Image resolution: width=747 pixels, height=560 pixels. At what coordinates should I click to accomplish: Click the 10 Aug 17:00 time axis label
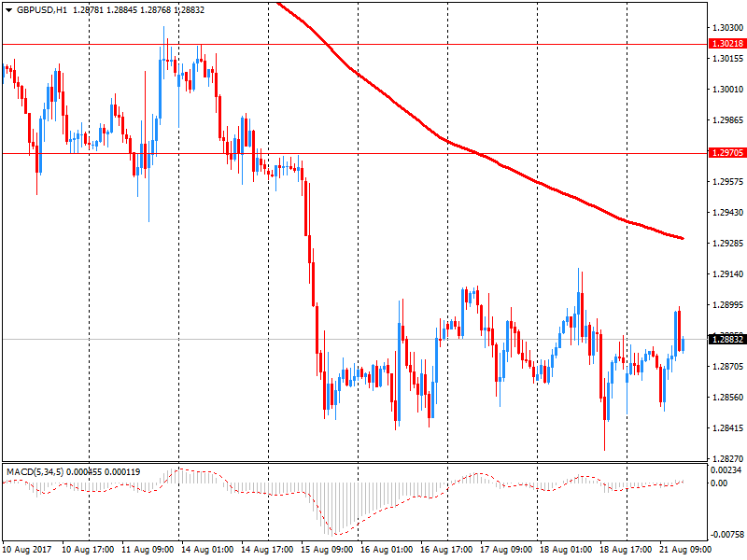88,550
